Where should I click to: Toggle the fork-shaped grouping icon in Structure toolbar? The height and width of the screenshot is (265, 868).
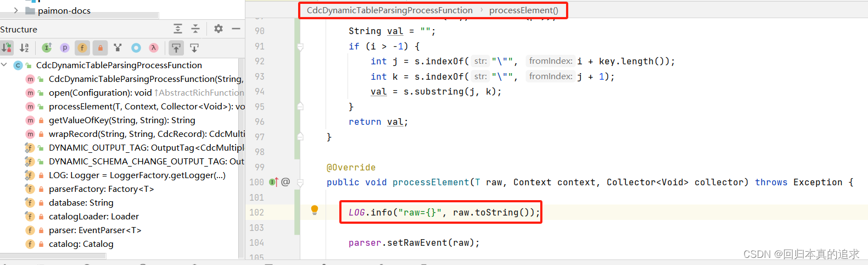[117, 48]
